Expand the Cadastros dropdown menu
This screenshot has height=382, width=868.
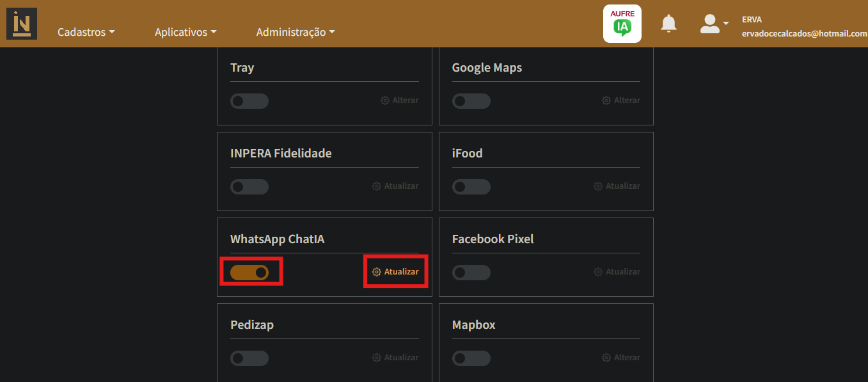tap(86, 32)
